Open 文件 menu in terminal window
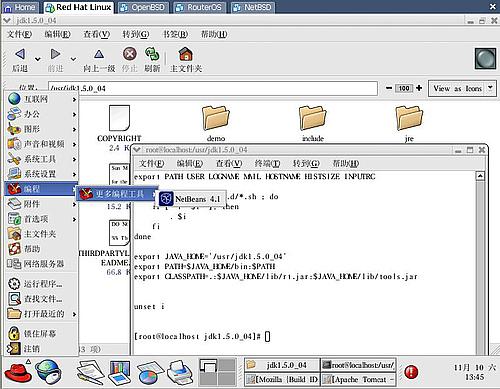Viewport: 500px width, 389px height. [x=151, y=163]
